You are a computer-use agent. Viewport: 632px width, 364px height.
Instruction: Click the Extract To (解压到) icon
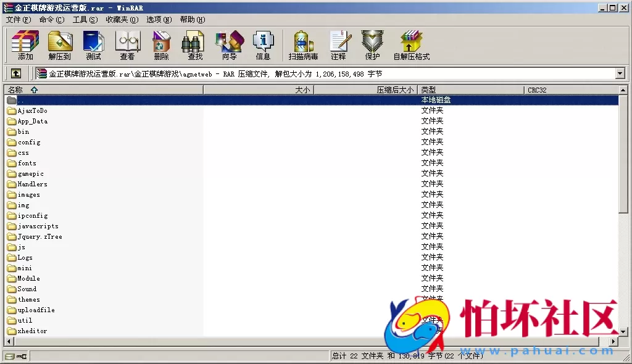click(x=60, y=45)
